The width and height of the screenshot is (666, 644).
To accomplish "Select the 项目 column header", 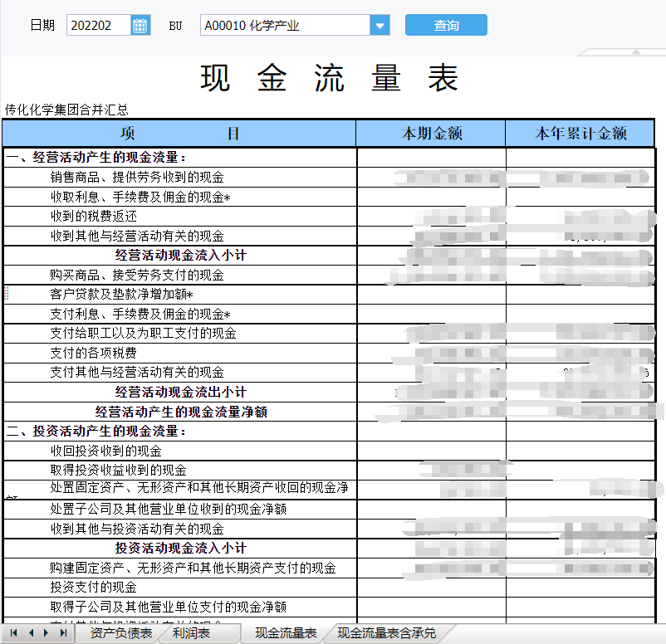I will 179,134.
